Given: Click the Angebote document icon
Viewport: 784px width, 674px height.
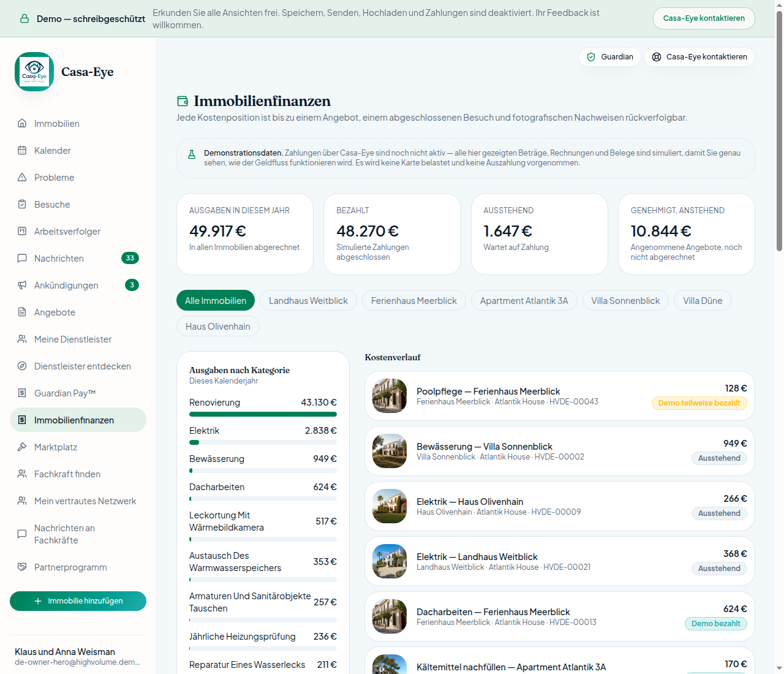Looking at the screenshot, I should 22,312.
